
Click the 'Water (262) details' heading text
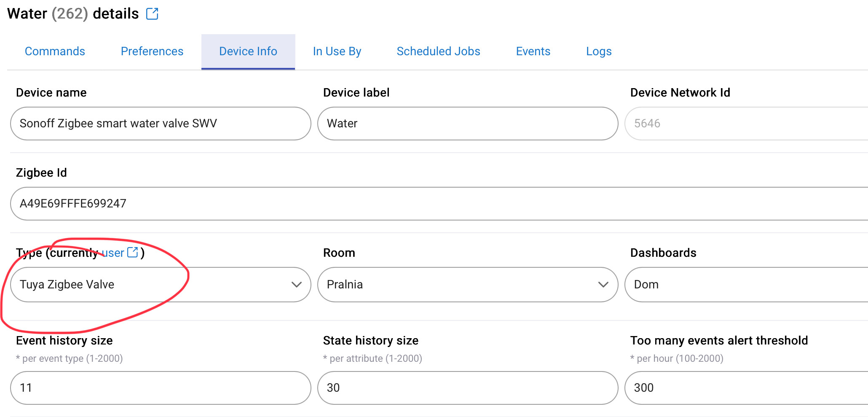[x=73, y=14]
